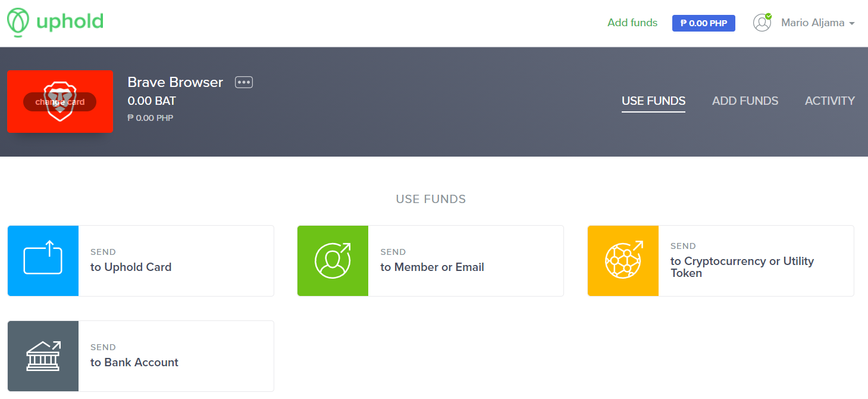Click the Uphold logo
Screen dimensions: 868x399
(x=55, y=23)
